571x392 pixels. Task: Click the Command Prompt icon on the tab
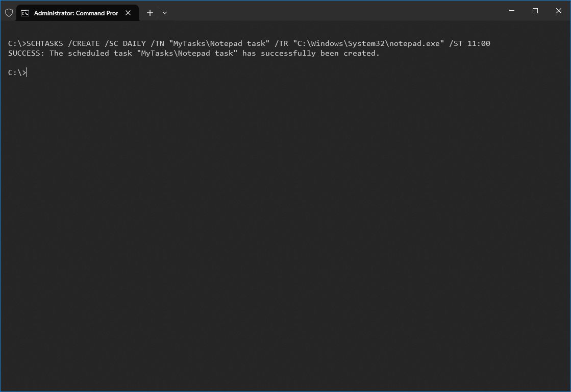[25, 12]
